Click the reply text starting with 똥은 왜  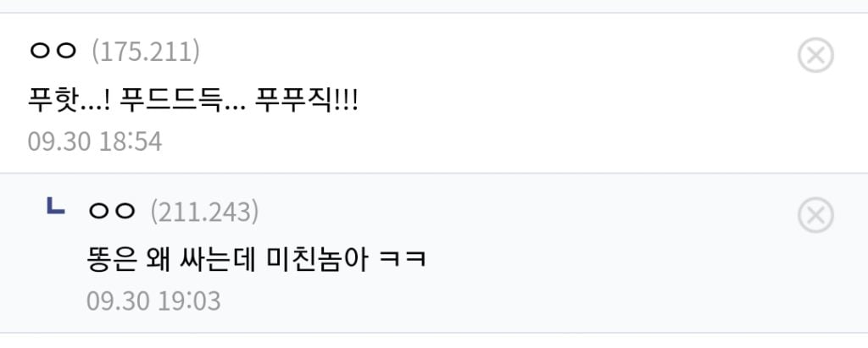(x=256, y=261)
